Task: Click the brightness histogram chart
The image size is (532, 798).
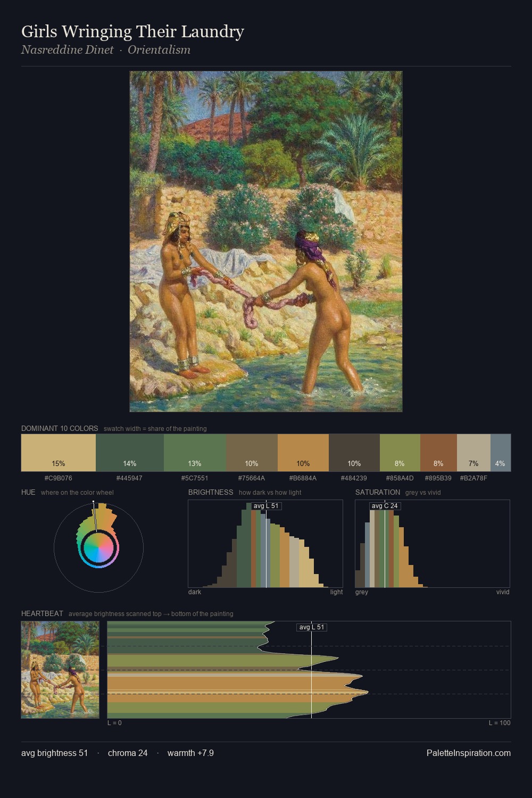Action: coord(265,544)
